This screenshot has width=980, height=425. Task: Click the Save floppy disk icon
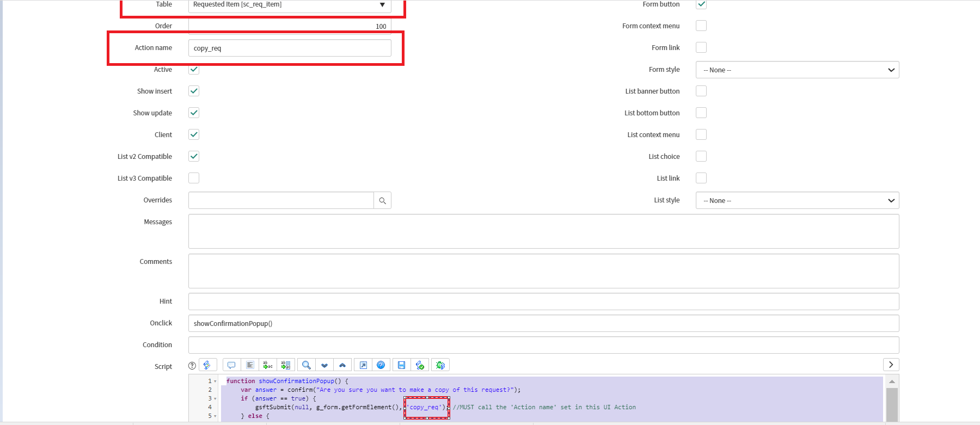(x=402, y=365)
